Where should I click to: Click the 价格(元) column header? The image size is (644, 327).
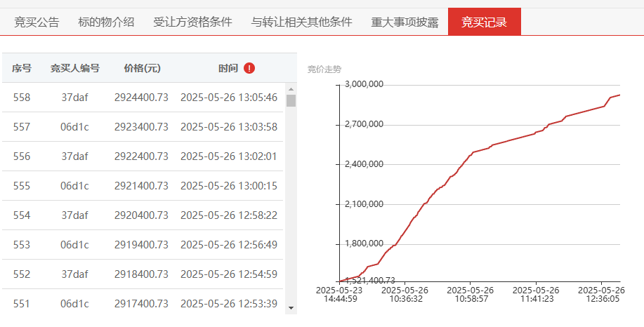click(142, 68)
